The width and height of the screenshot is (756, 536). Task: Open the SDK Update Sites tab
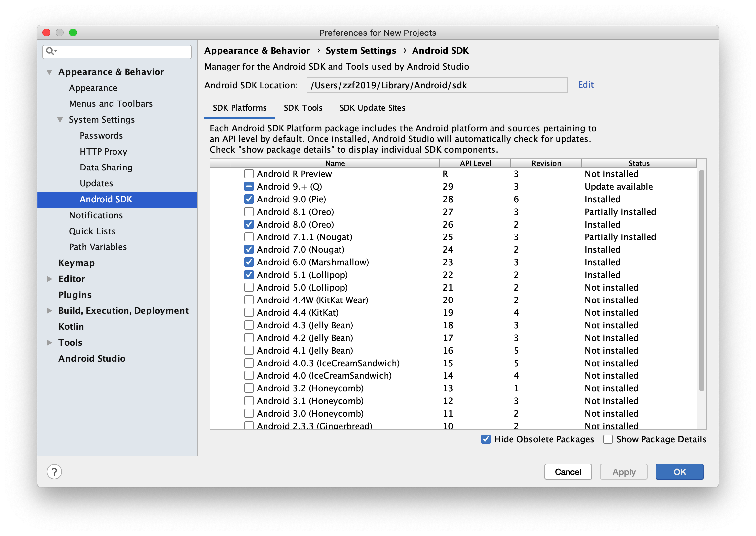[x=372, y=108]
